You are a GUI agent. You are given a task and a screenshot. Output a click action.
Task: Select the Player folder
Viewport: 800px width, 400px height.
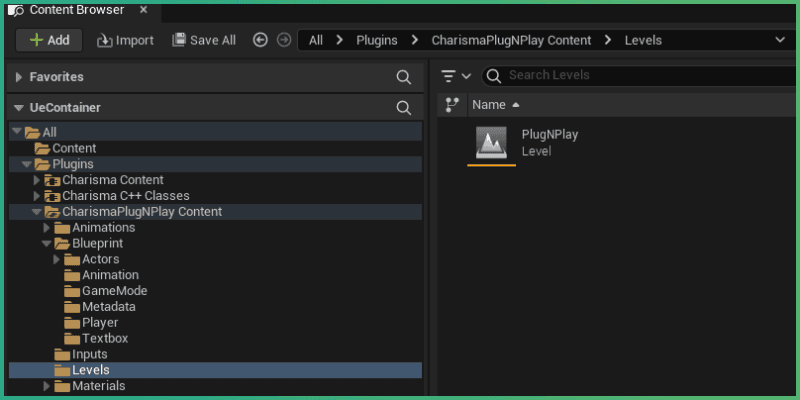(215, 322)
